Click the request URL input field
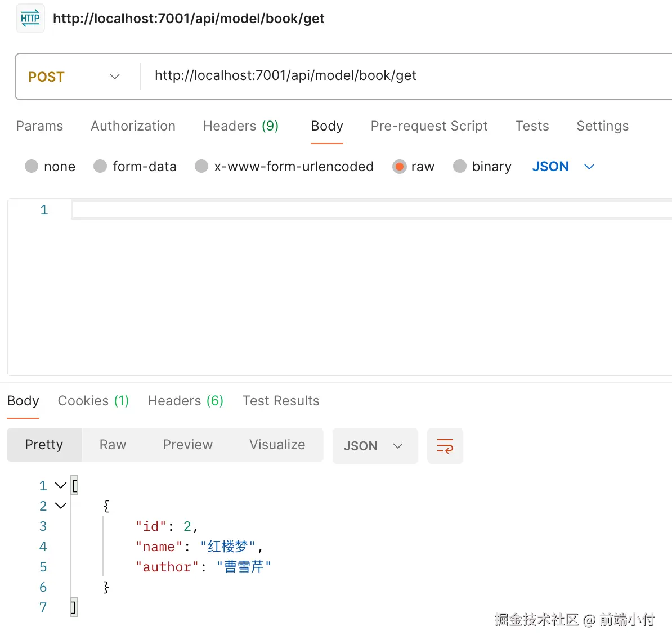672x644 pixels. 394,76
